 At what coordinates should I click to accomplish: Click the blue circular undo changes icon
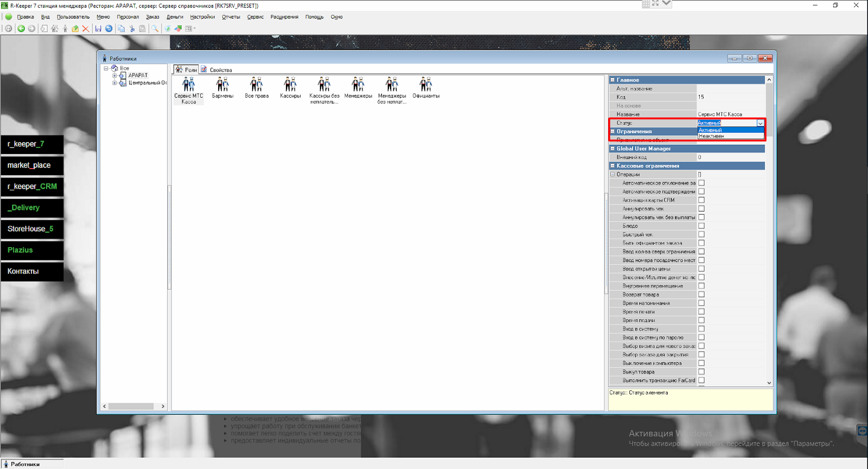[x=109, y=29]
